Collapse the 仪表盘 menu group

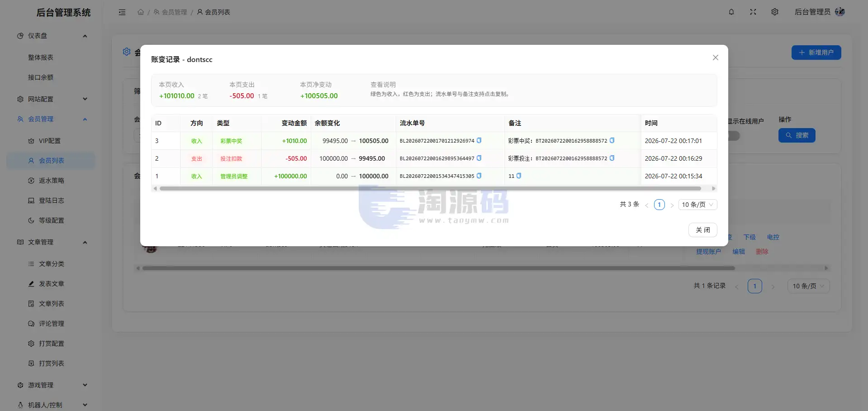tap(51, 36)
